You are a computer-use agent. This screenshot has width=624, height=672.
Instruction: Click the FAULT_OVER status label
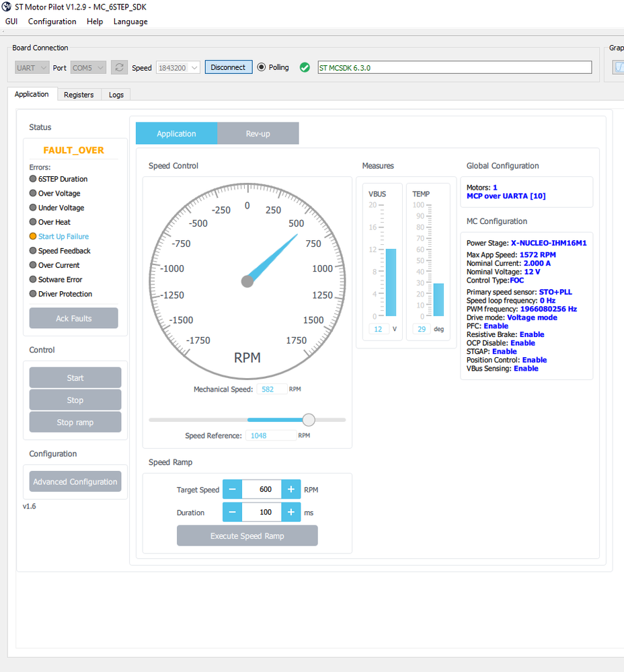click(x=74, y=150)
